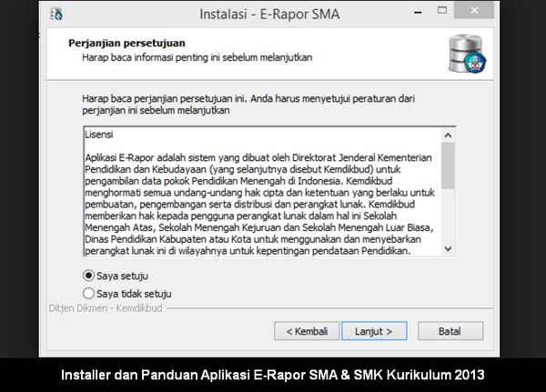Click the "Lisensi" heading in license text
The height and width of the screenshot is (392, 546).
pyautogui.click(x=99, y=135)
